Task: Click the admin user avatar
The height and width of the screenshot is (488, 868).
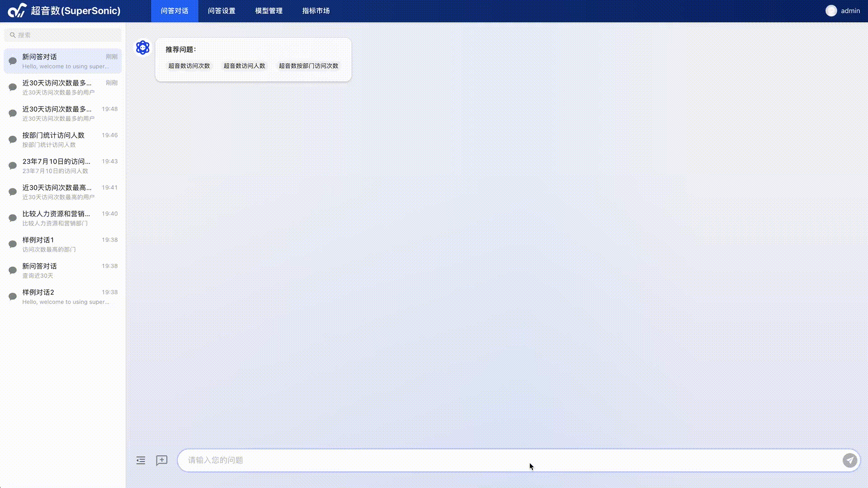Action: click(831, 11)
